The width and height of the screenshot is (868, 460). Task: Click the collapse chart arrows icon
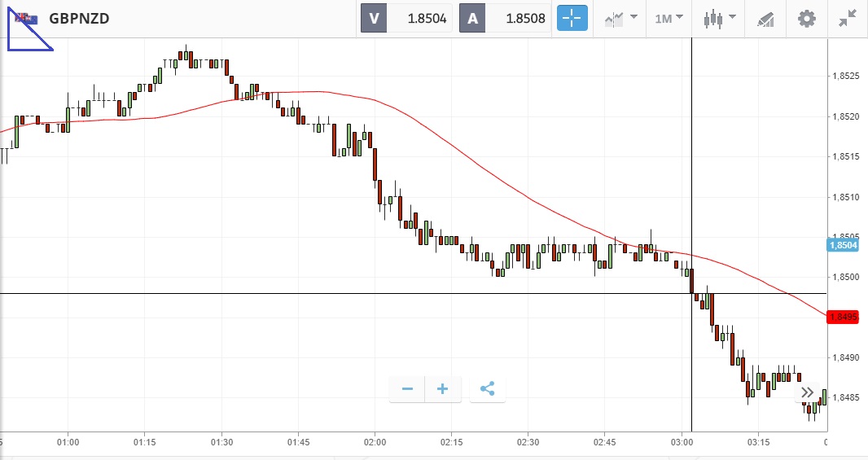coord(848,18)
